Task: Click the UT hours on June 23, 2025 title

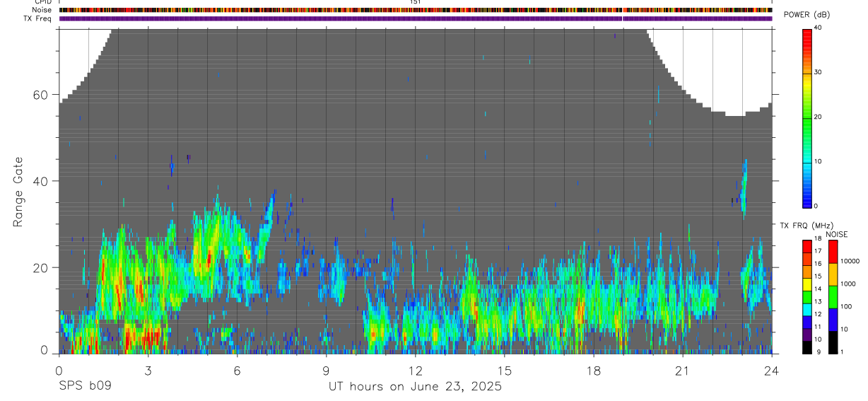Action: [415, 387]
